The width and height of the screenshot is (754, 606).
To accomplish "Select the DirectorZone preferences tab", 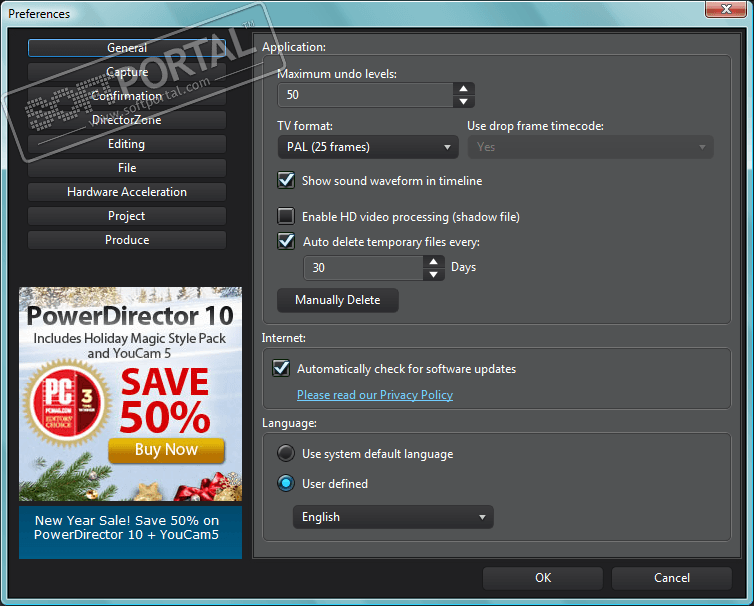I will tap(127, 120).
